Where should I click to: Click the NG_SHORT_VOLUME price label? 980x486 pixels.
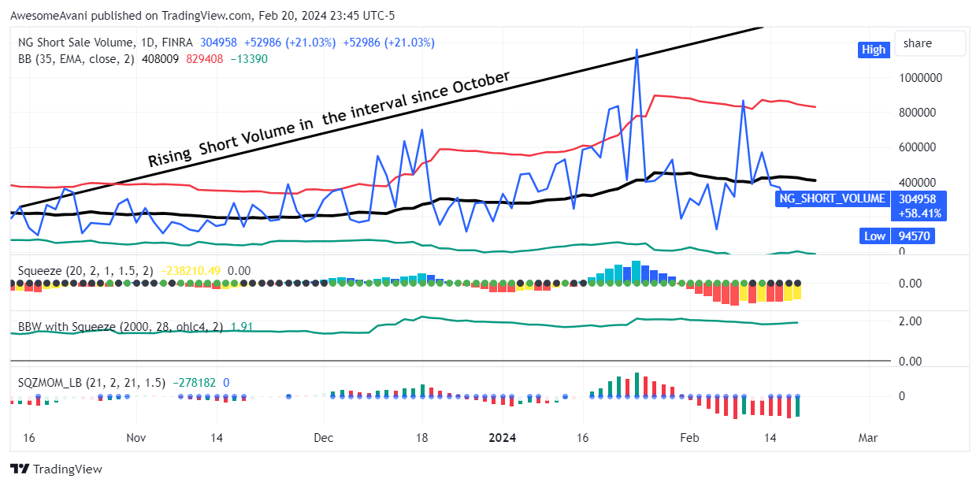coord(834,198)
